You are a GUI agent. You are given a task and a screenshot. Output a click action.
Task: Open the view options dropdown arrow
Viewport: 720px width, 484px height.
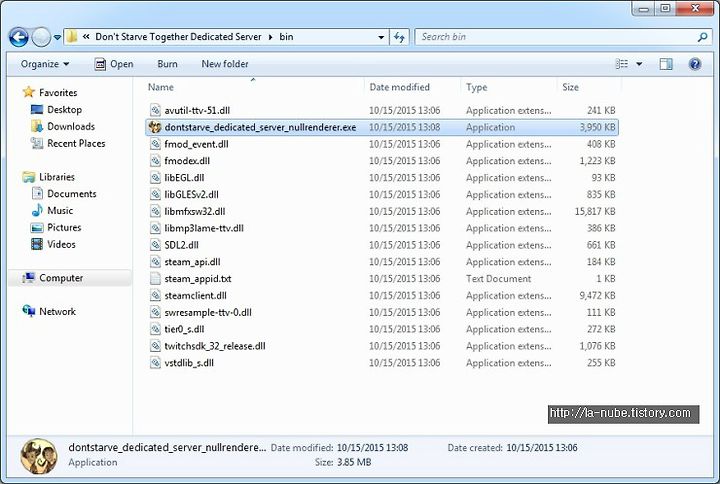click(x=639, y=64)
